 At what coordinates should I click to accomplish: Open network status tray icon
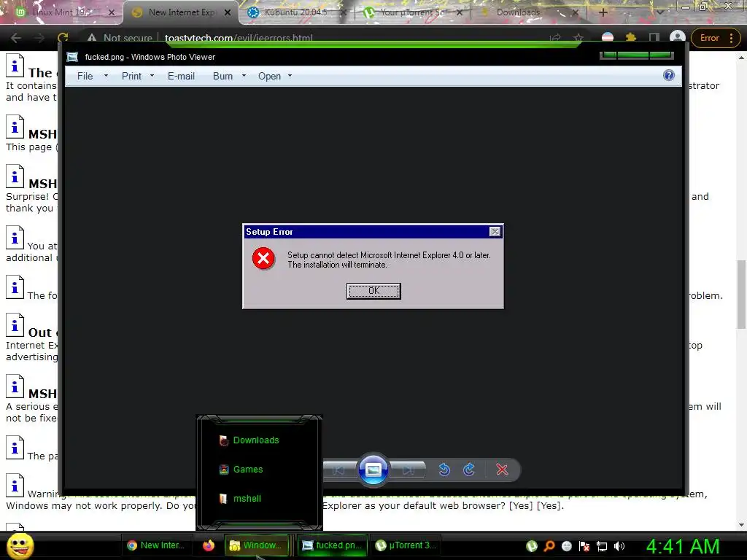(x=602, y=546)
